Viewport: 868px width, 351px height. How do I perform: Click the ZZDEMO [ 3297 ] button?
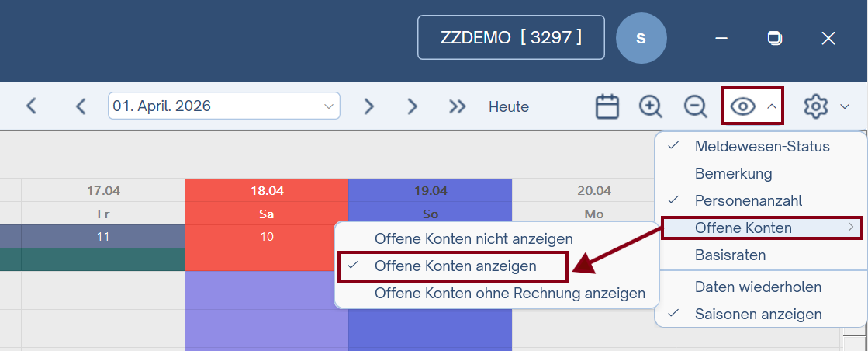pyautogui.click(x=510, y=37)
